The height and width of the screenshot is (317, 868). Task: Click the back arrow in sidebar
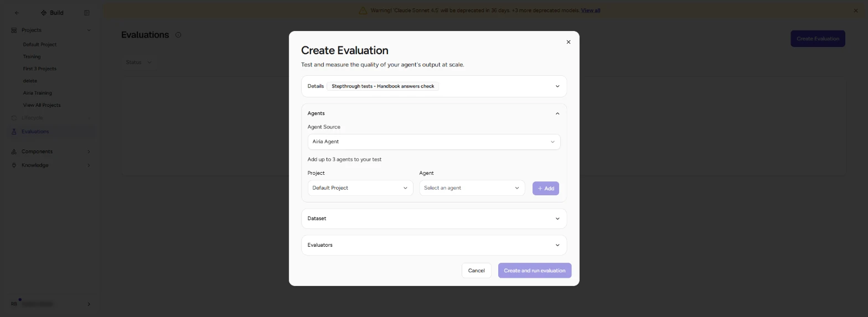pyautogui.click(x=17, y=13)
